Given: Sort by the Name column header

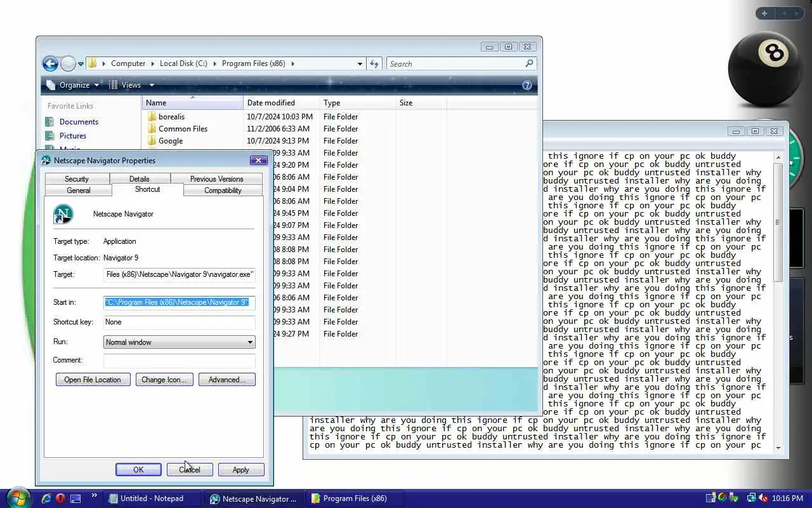Looking at the screenshot, I should pos(193,103).
